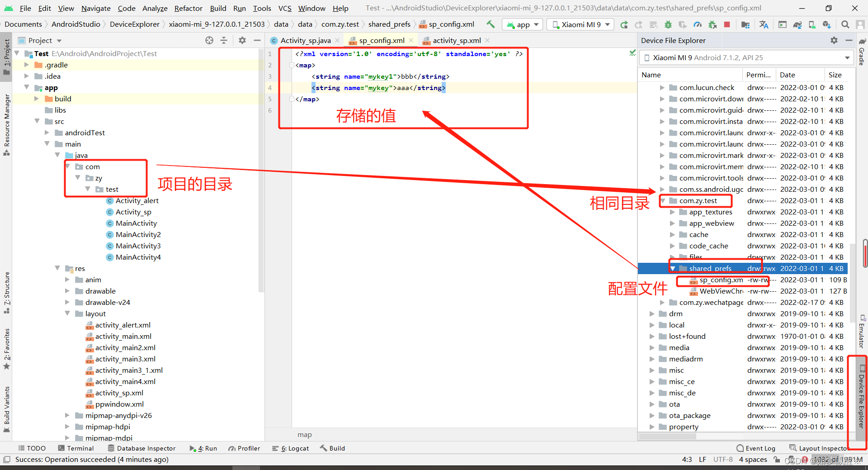Viewport: 868px width, 470px height.
Task: Click Collapse All icon in Project panel
Action: coord(224,40)
